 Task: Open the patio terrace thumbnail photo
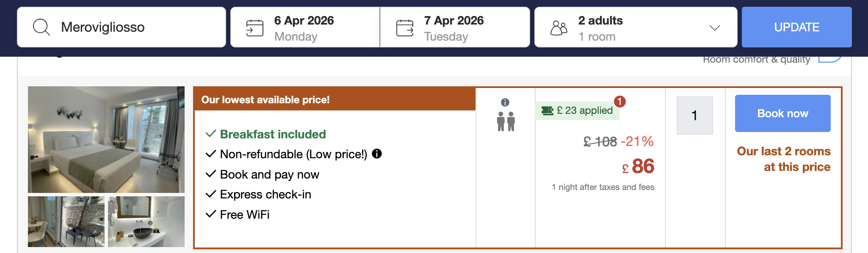pyautogui.click(x=66, y=221)
